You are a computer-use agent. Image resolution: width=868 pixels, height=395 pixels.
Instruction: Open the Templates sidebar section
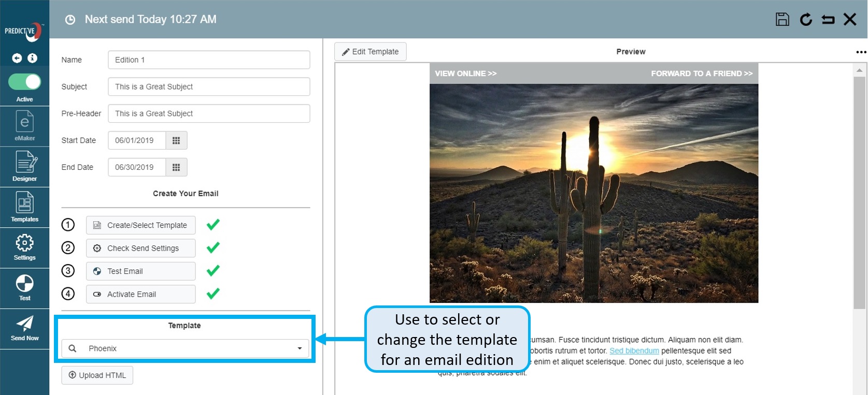24,207
